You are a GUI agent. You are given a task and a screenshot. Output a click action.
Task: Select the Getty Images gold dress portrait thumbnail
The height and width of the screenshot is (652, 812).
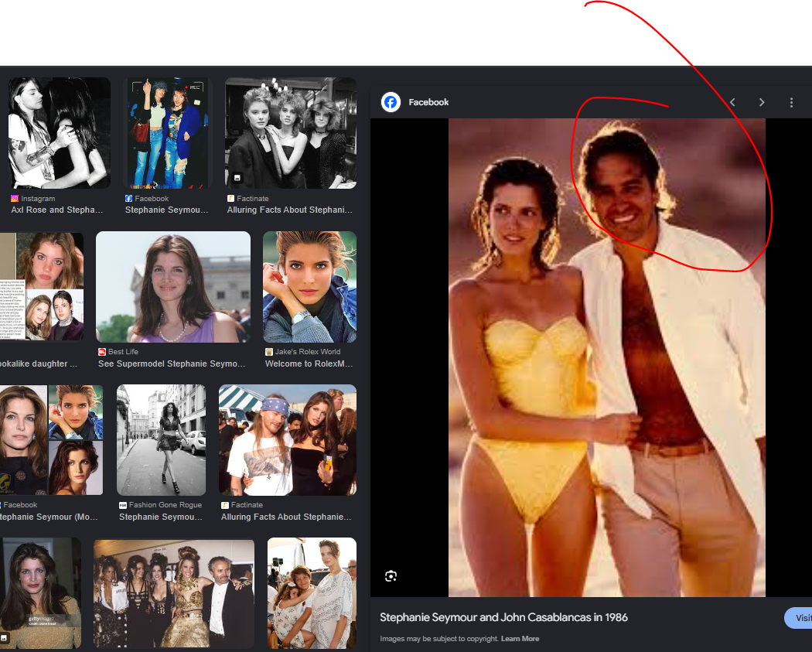[40, 593]
